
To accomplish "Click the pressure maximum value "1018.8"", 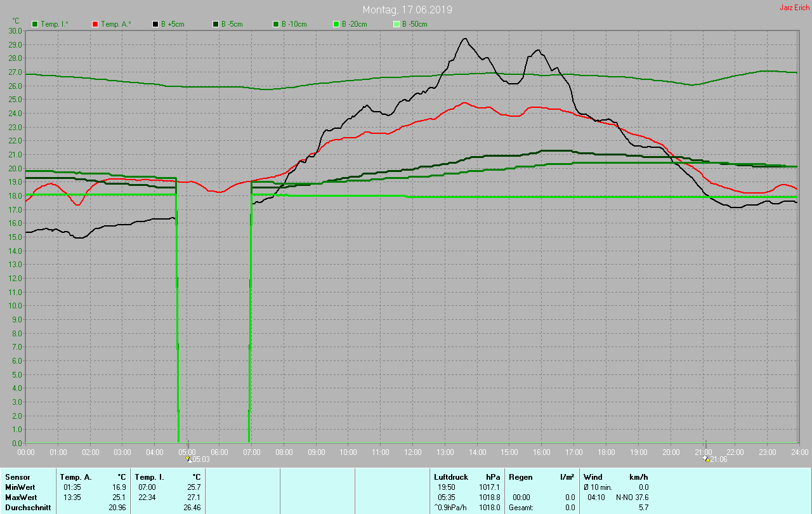I will pos(489,497).
